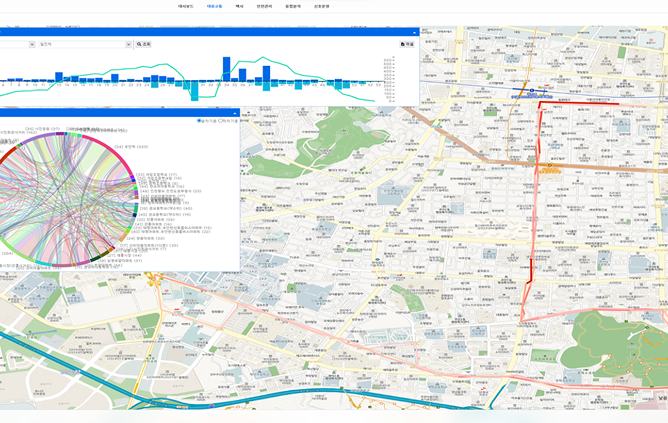The width and height of the screenshot is (668, 423).
Task: Collapse the chord diagram panel using its chevron
Action: pos(235,113)
